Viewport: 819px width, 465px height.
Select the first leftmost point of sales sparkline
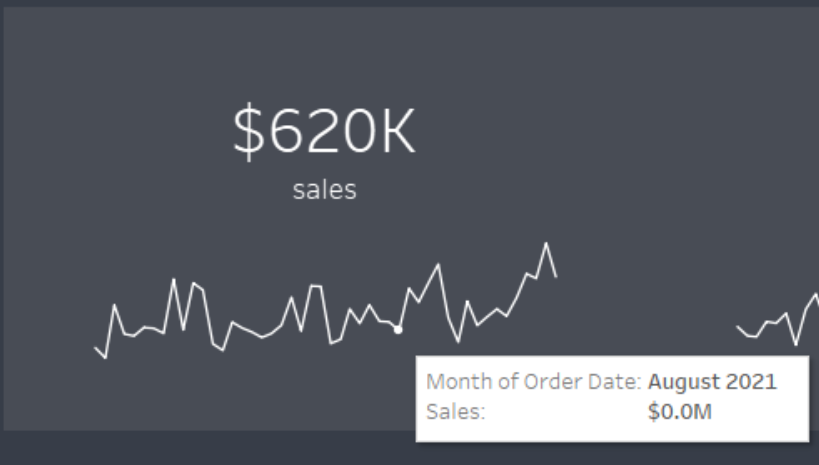(x=95, y=347)
